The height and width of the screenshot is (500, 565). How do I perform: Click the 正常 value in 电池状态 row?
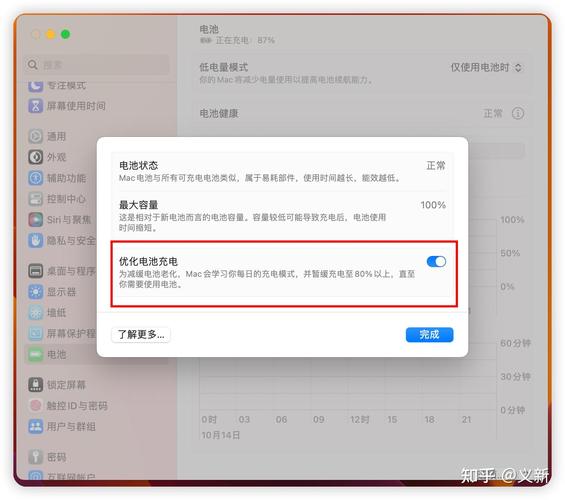[x=436, y=165]
